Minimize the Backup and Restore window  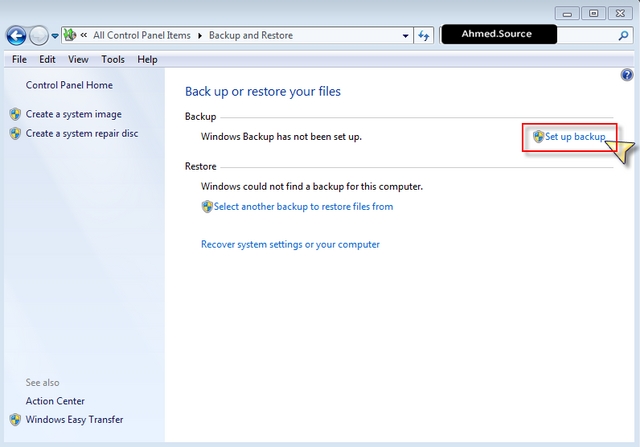(567, 13)
